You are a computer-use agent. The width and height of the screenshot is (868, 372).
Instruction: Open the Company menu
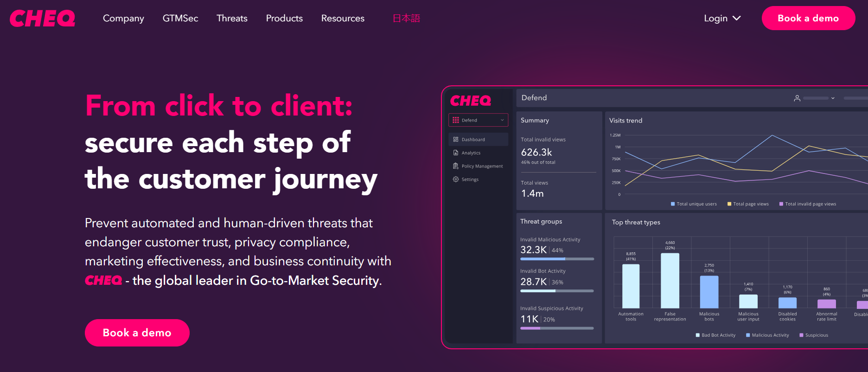(x=123, y=18)
